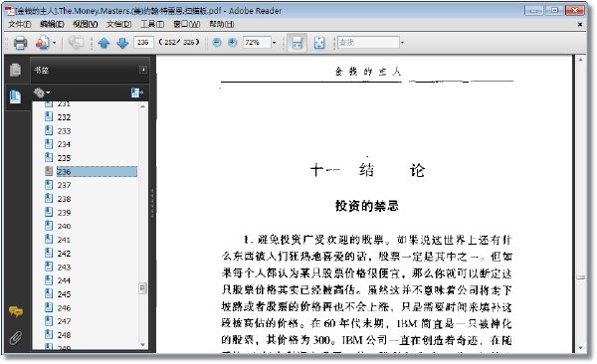Go to previous page with the up arrow

103,43
